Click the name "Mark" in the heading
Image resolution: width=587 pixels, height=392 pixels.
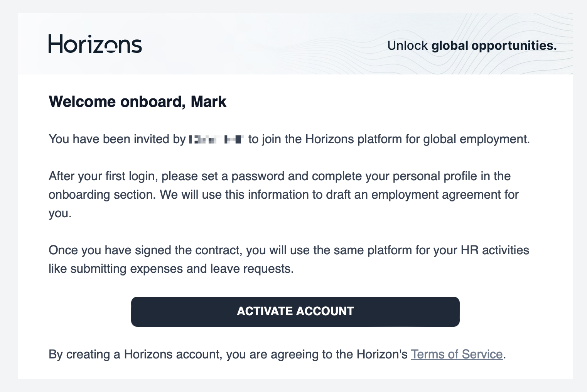(x=208, y=102)
